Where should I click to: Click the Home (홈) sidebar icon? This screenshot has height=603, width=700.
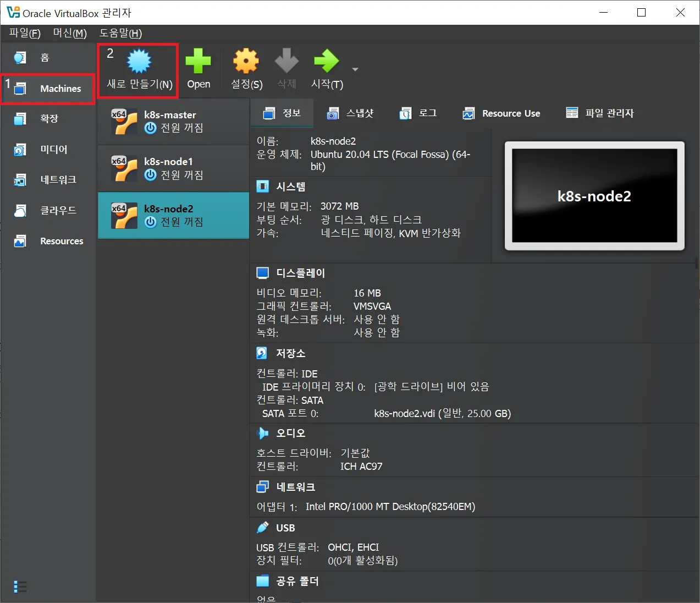click(20, 57)
